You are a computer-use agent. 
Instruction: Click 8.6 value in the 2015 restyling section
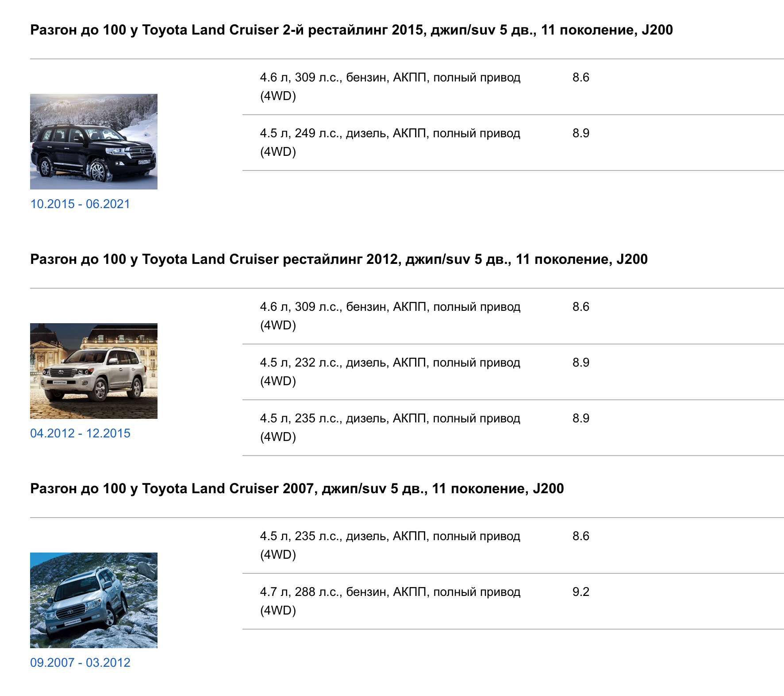[x=581, y=77]
